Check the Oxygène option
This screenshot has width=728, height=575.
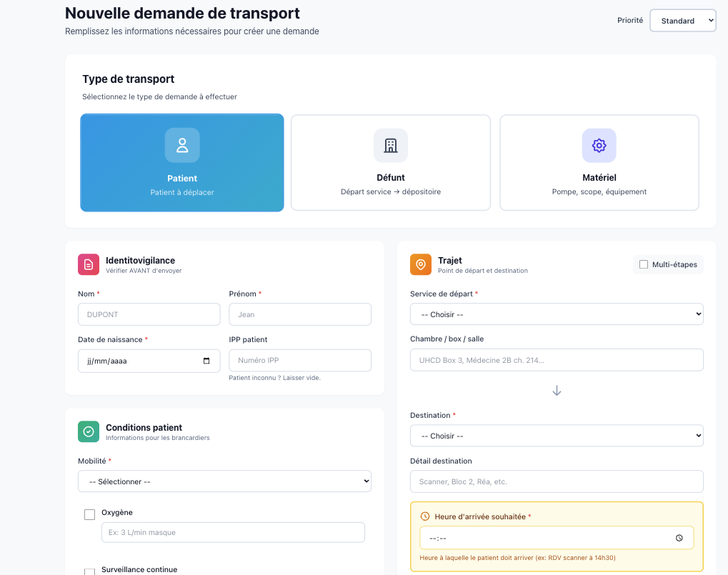tap(89, 514)
